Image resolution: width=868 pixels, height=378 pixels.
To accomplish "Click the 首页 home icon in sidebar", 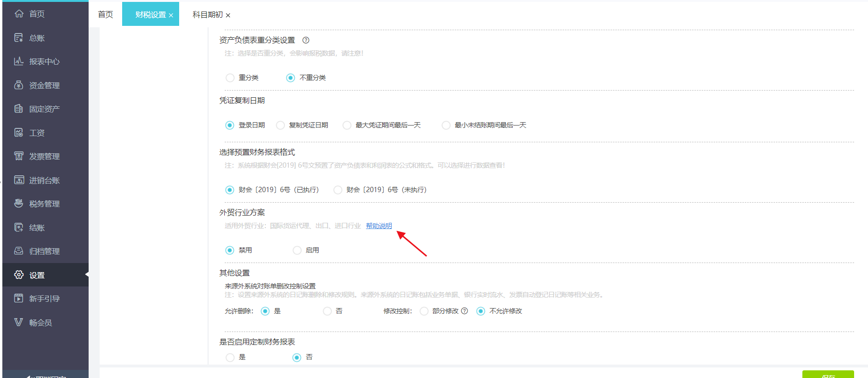I will point(19,14).
